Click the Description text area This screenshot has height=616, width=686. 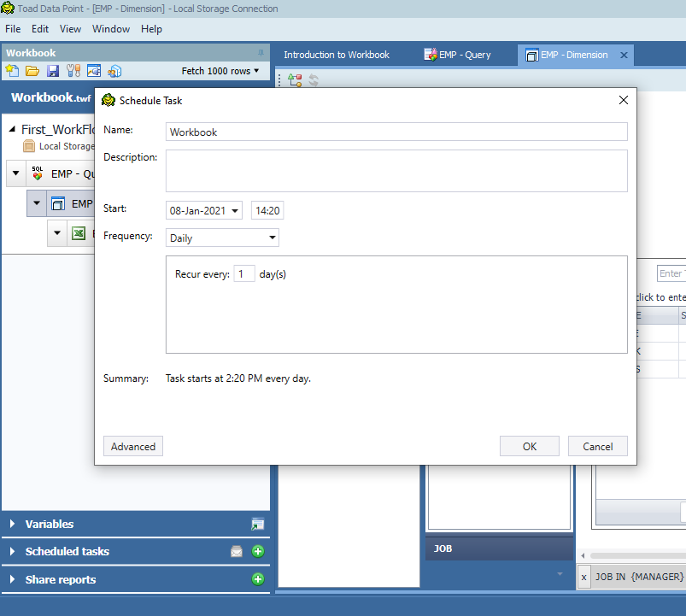coord(396,171)
